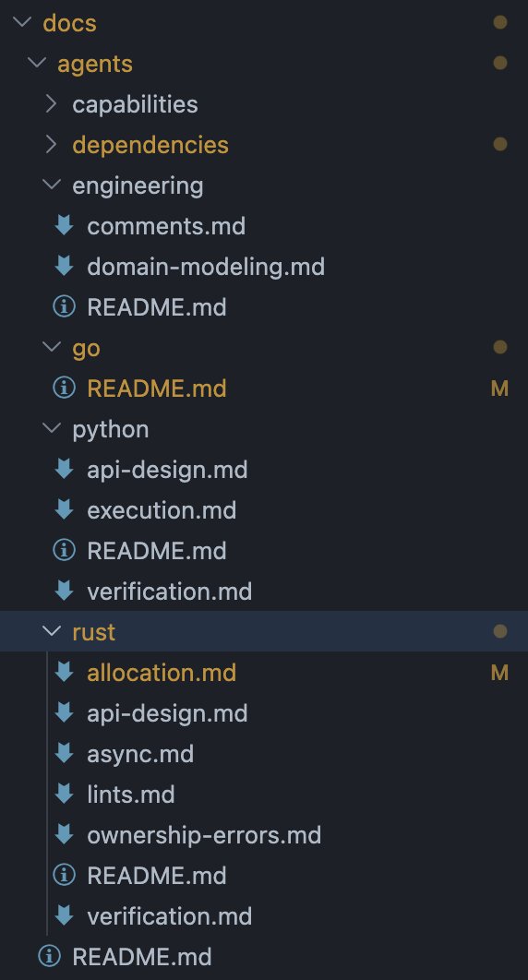Image resolution: width=528 pixels, height=980 pixels.
Task: Click the modified dot on rust row
Action: point(500,632)
